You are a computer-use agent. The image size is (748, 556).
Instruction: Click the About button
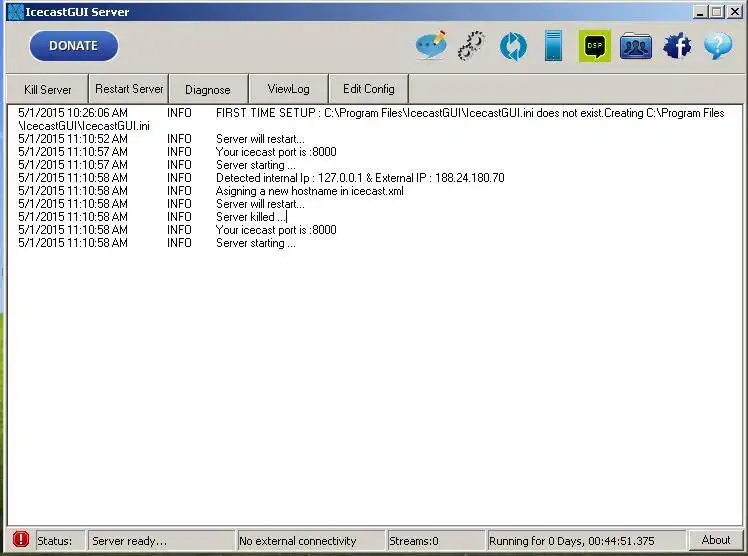pos(716,540)
